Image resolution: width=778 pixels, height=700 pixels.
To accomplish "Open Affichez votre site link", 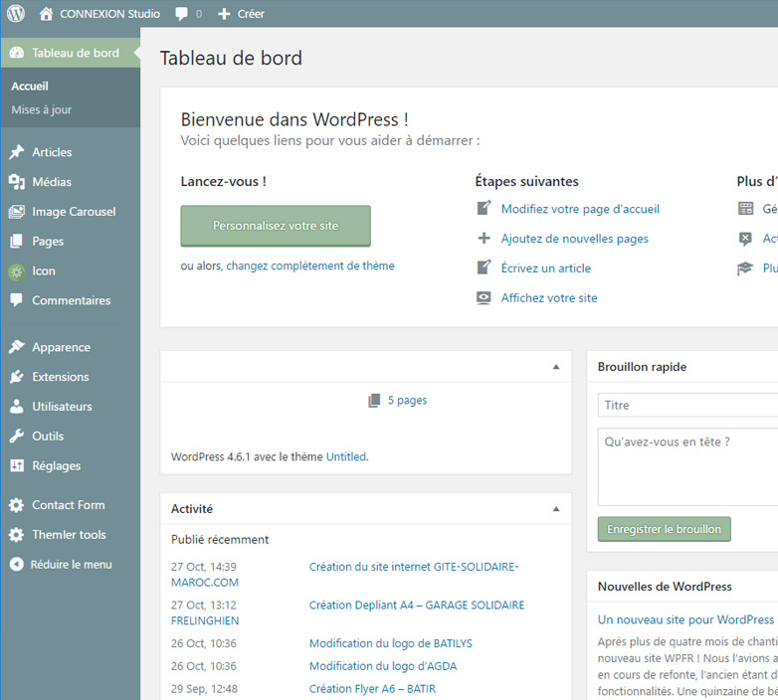I will 549,298.
